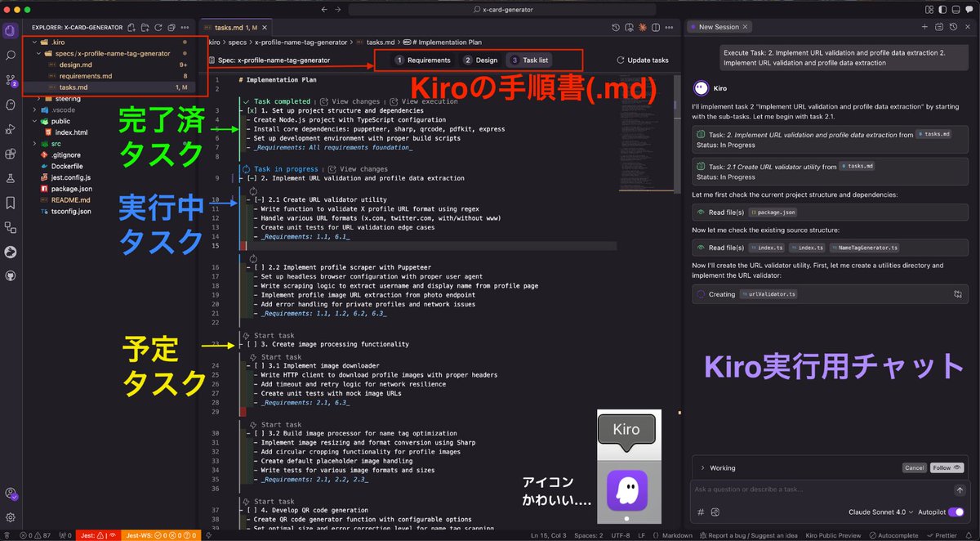This screenshot has width=980, height=541.
Task: Expand the .vscode folder
Action: 34,110
